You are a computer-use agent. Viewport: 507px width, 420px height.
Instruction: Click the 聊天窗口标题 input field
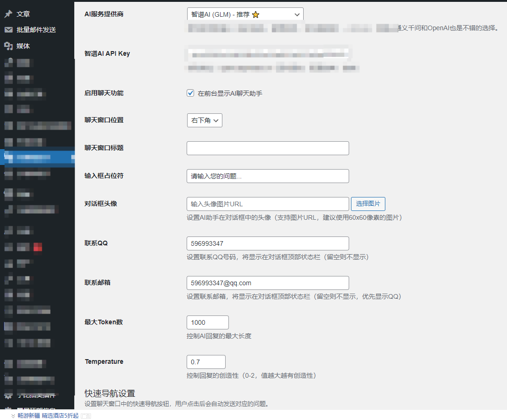click(x=267, y=148)
